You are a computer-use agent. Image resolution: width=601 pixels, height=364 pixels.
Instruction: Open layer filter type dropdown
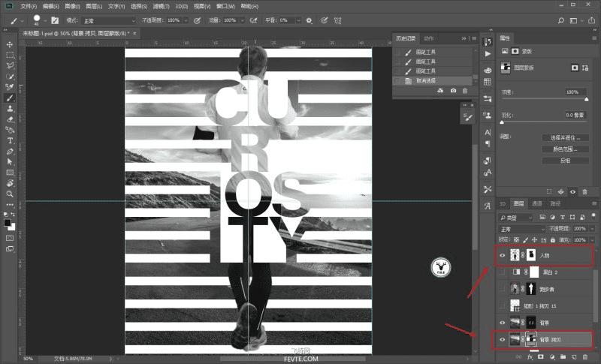[516, 218]
